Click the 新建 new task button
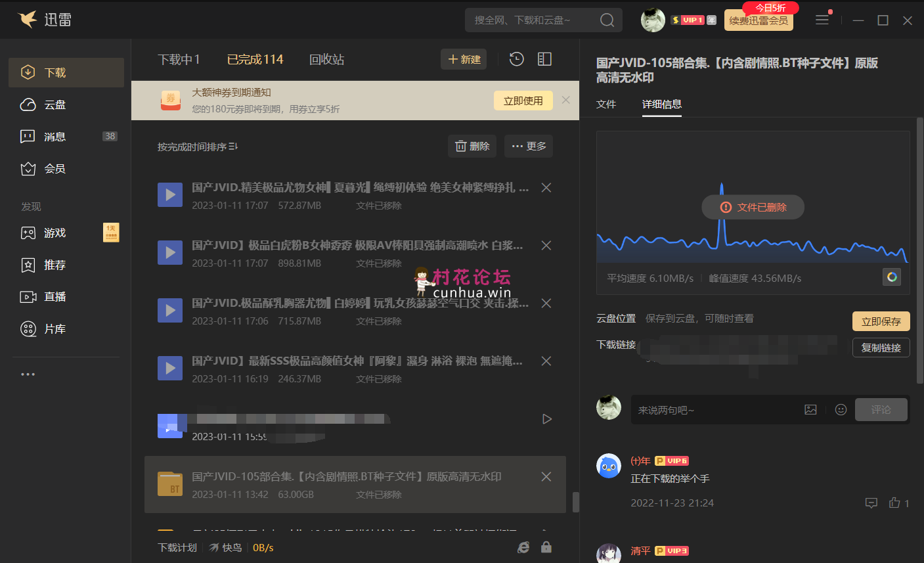Image resolution: width=924 pixels, height=563 pixels. 464,59
